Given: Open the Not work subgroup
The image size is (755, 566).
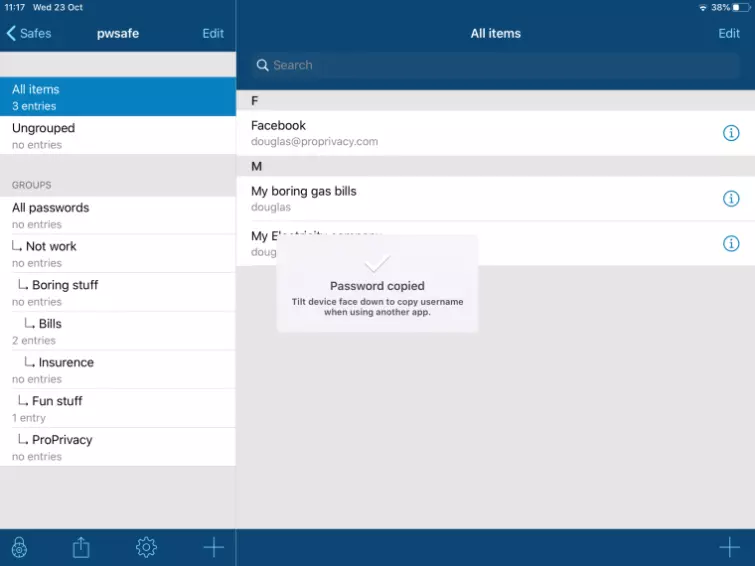Looking at the screenshot, I should click(x=118, y=254).
